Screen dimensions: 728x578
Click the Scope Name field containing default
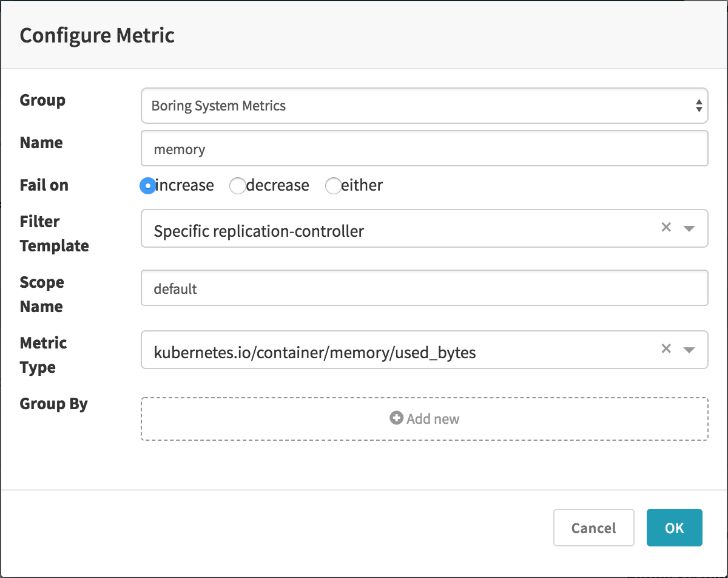click(x=425, y=288)
